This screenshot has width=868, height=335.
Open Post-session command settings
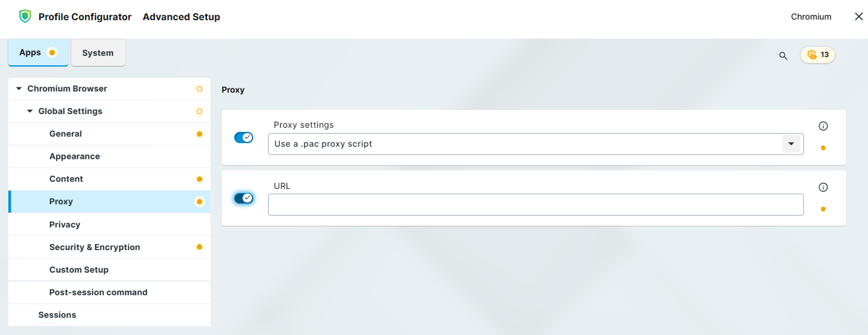[x=98, y=292]
